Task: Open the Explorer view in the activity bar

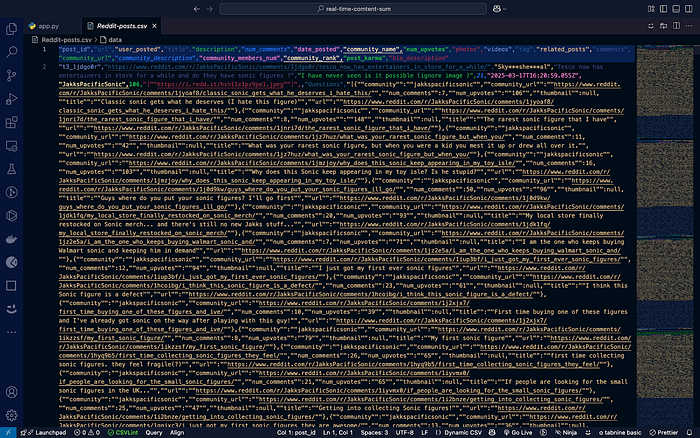Action: click(12, 29)
